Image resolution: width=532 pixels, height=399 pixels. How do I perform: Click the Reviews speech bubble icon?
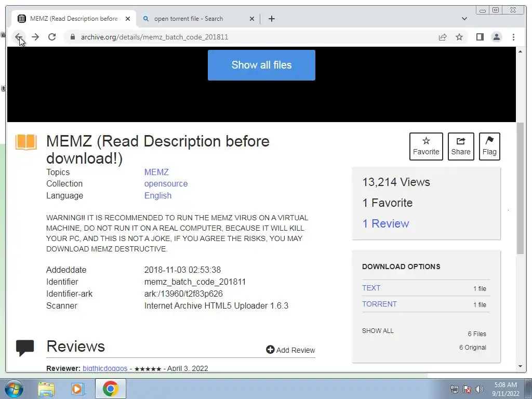click(x=25, y=348)
